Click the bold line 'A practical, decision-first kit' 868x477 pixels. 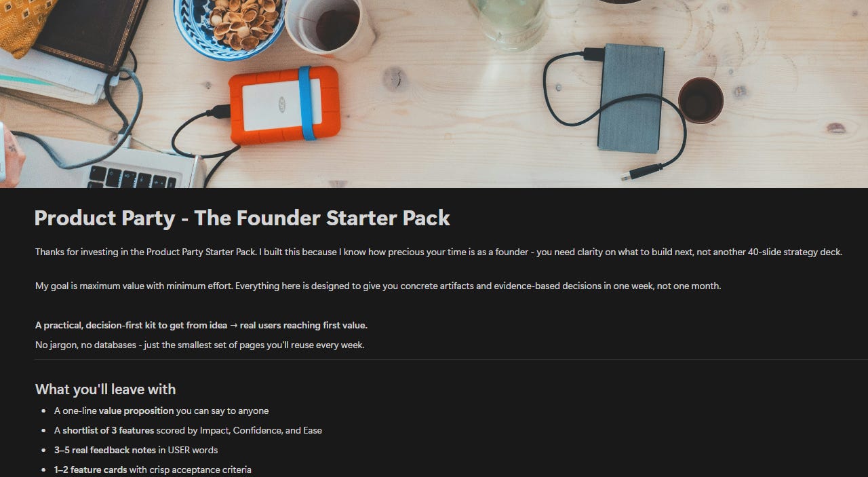pos(201,325)
